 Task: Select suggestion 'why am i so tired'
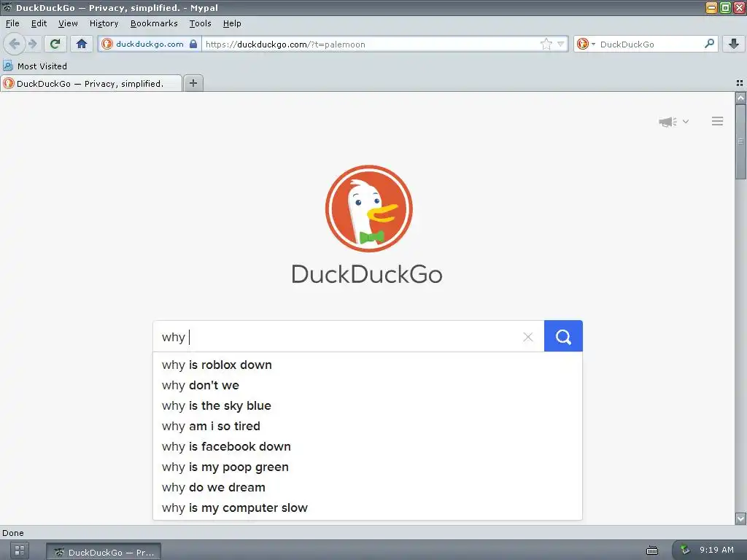tap(368, 426)
